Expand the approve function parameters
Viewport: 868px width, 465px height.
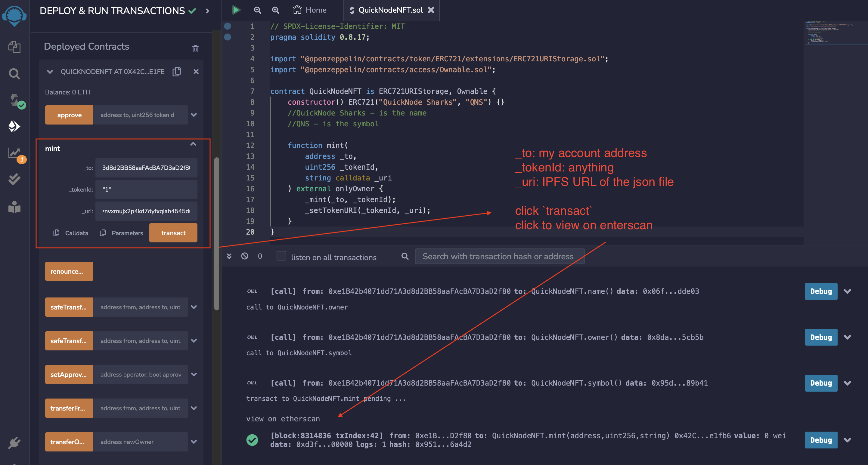tap(194, 115)
